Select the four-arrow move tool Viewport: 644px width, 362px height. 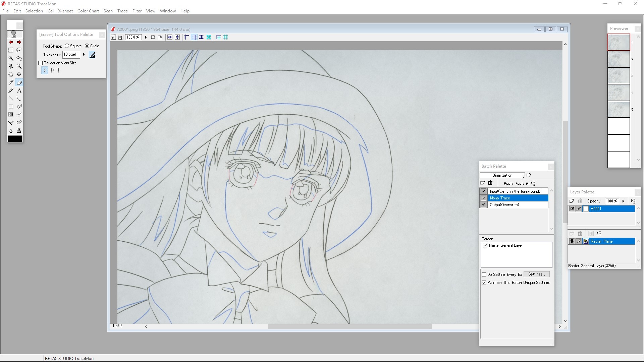pos(19,74)
